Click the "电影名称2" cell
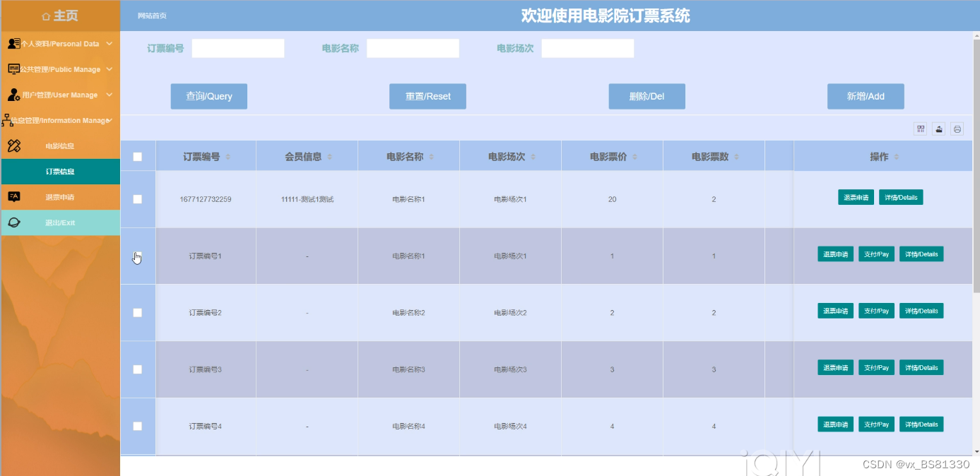The width and height of the screenshot is (980, 476). point(408,312)
